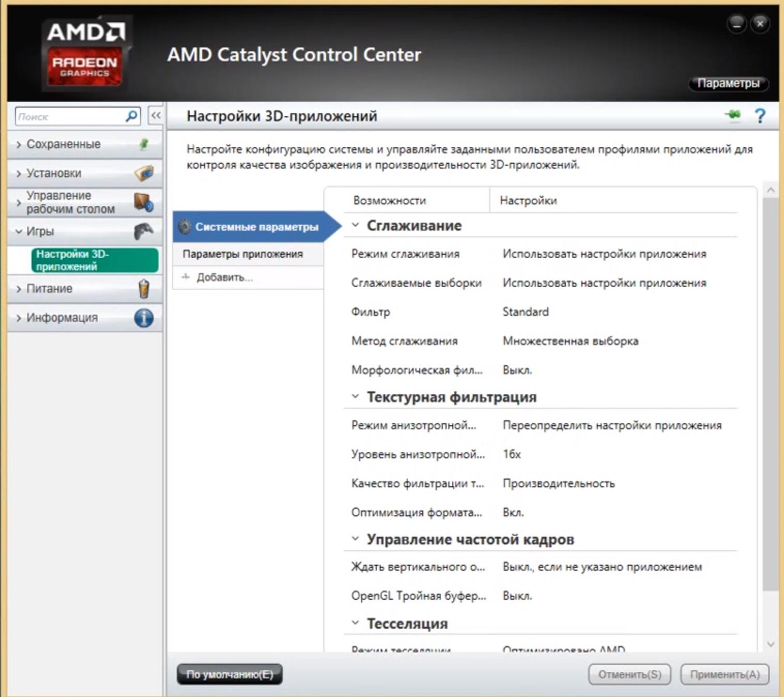Change Режим анизотропной Переопределить настройки value

tap(612, 425)
